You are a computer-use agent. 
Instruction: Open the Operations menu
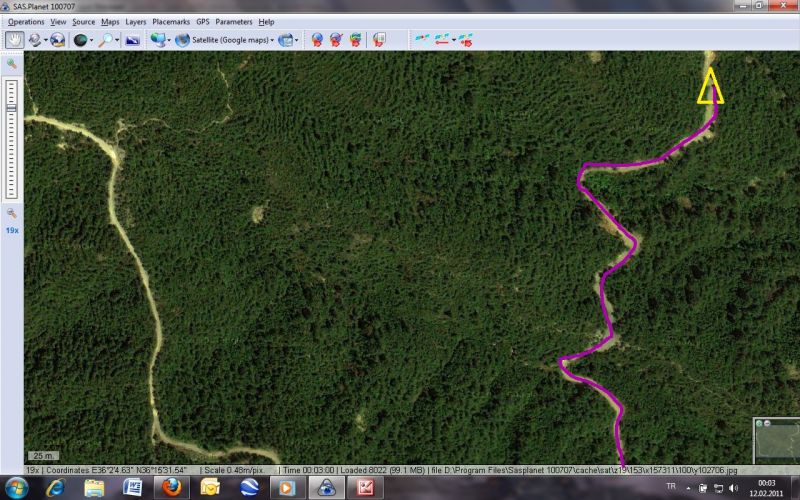point(26,21)
